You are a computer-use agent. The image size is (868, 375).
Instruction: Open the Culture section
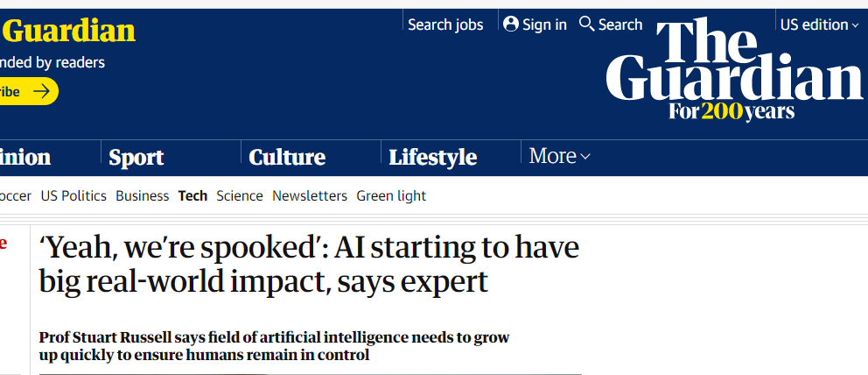point(287,158)
